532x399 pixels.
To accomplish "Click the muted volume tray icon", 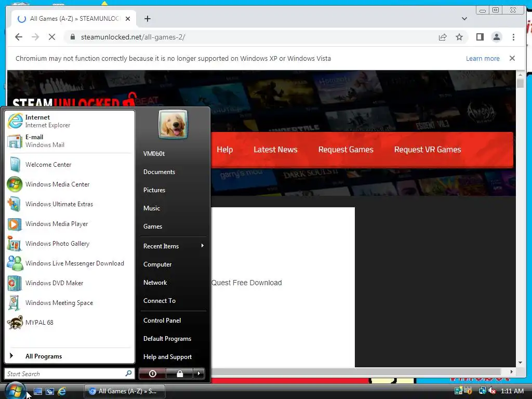I will 493,391.
